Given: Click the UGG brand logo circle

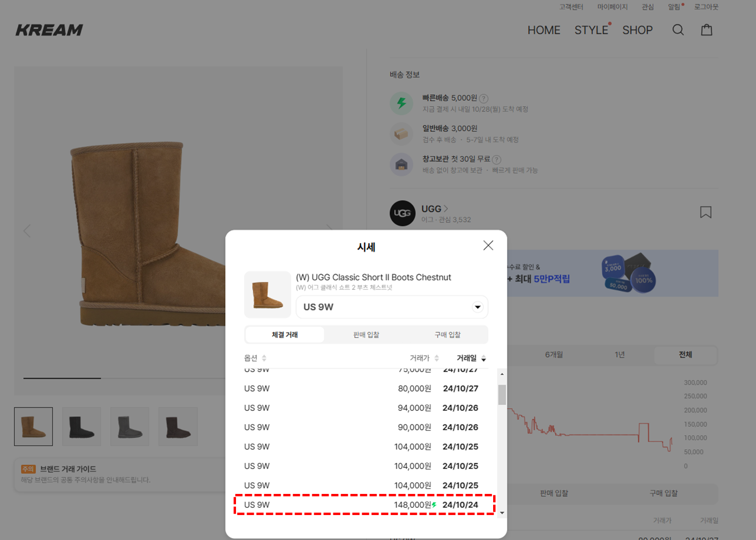Looking at the screenshot, I should tap(402, 213).
